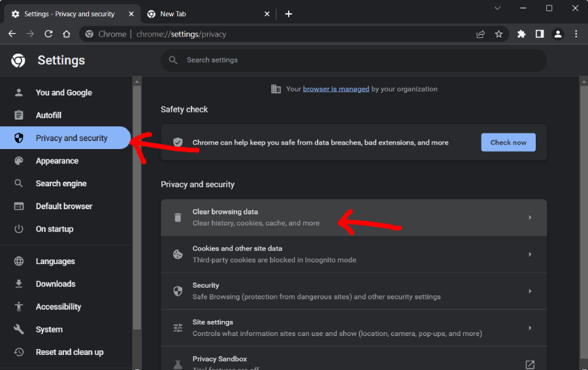Toggle the side panel icon
This screenshot has width=588, height=370.
540,34
